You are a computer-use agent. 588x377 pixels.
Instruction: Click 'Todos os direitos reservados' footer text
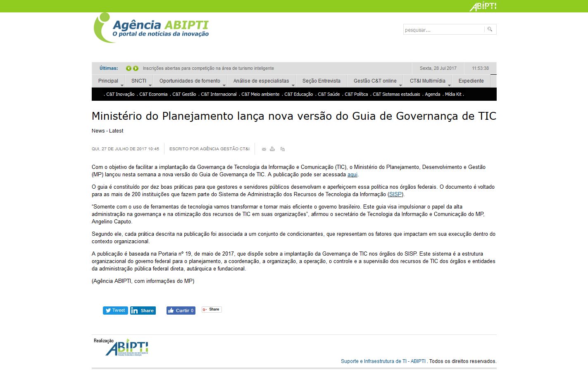click(x=463, y=361)
